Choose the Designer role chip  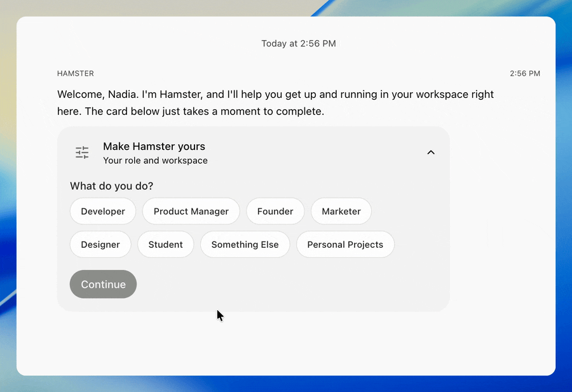(x=100, y=245)
